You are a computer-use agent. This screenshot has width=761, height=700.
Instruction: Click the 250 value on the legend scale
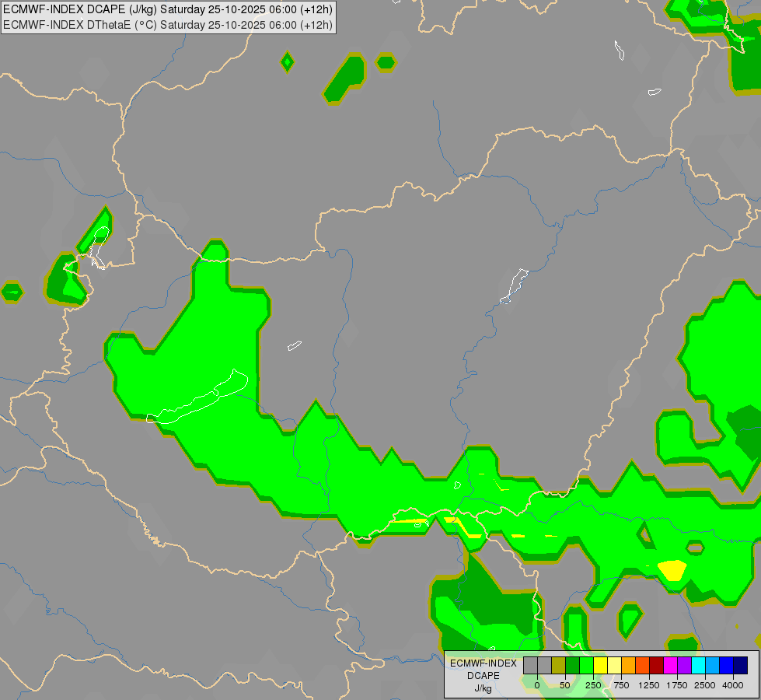(593, 685)
